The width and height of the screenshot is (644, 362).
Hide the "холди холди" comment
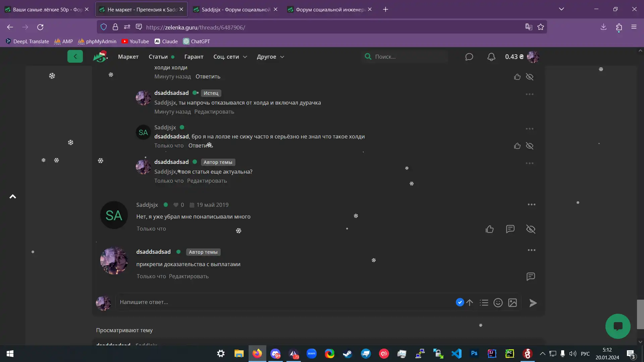click(530, 77)
